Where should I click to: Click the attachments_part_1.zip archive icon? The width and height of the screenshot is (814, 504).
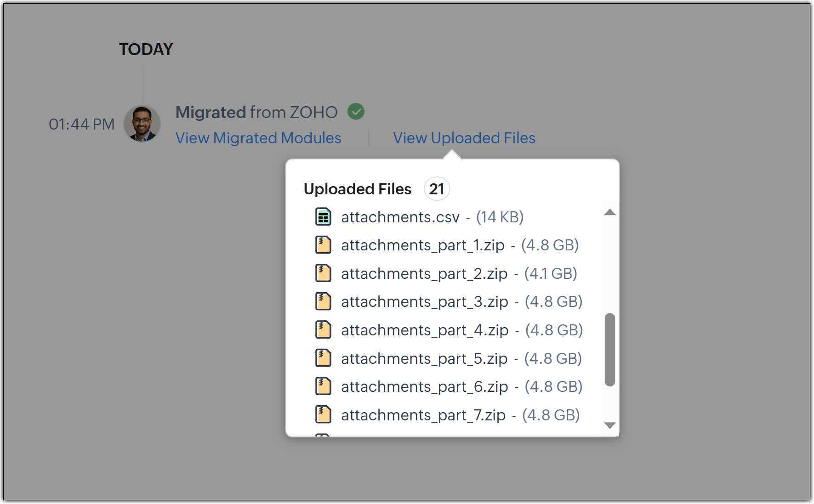point(323,245)
